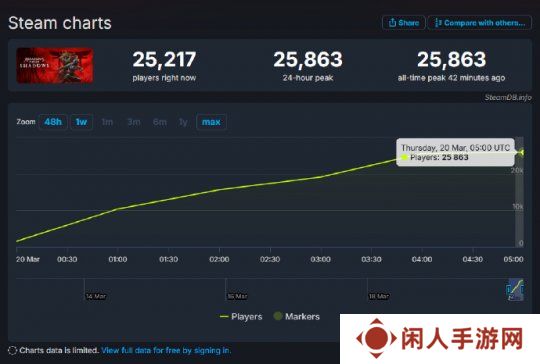Open View full data by signing in link

166,351
